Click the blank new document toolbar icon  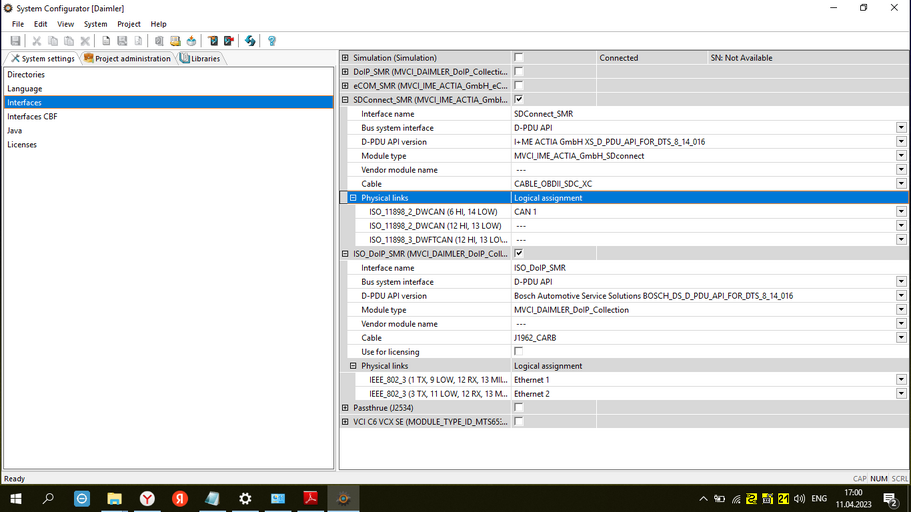[x=106, y=41]
